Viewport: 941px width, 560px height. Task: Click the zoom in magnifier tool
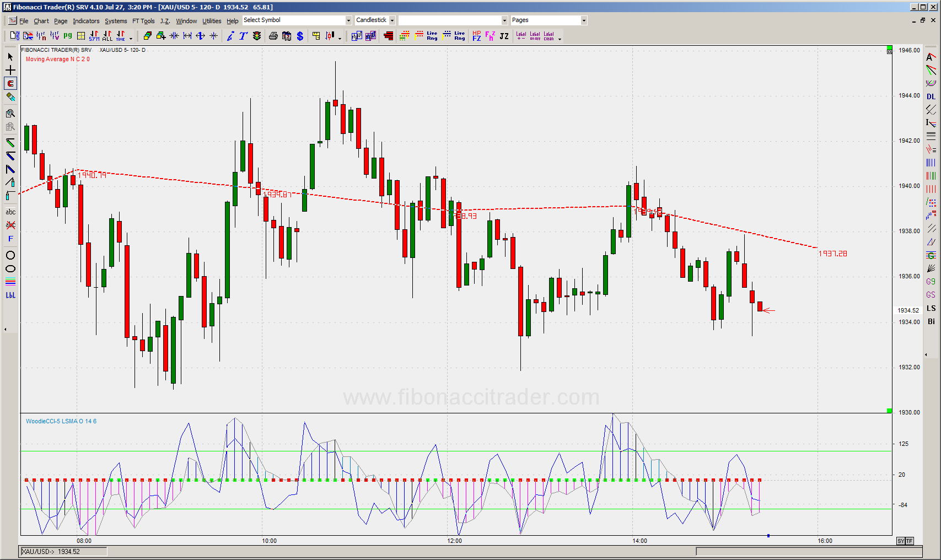[10, 113]
